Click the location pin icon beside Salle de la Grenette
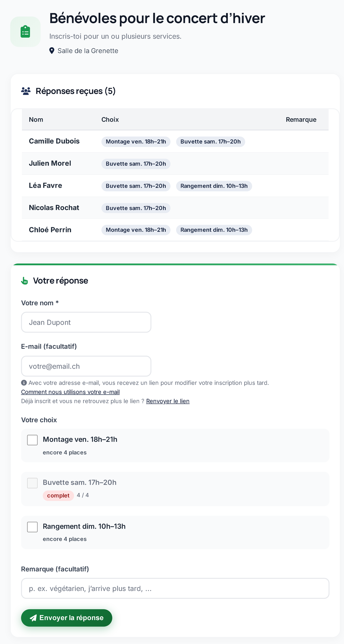 (x=52, y=51)
